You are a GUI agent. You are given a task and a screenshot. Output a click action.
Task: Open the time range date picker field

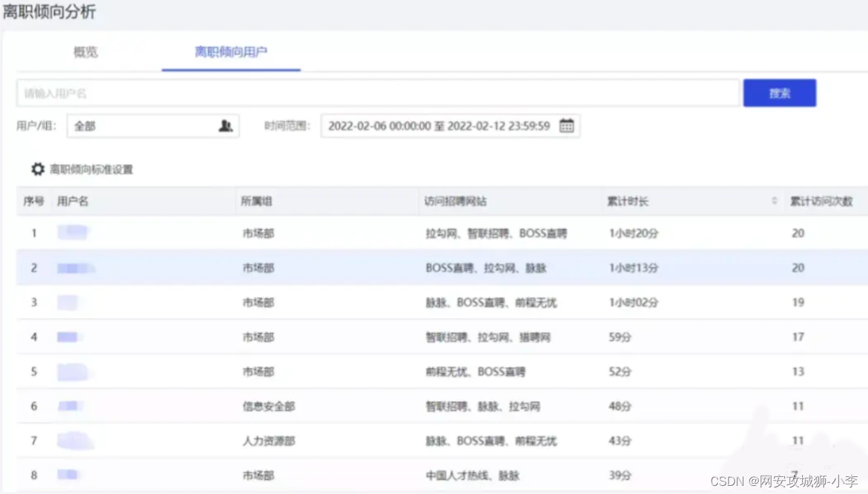tap(450, 126)
